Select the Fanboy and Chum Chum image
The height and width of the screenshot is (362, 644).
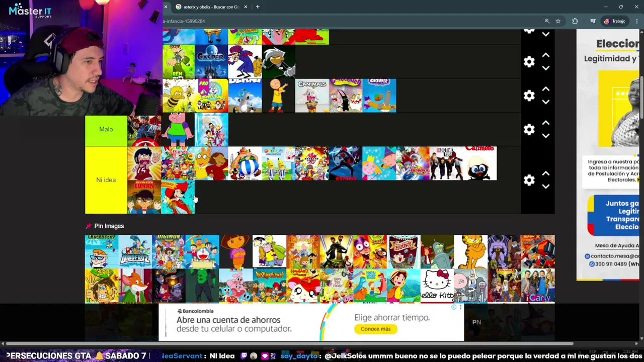[x=370, y=251]
